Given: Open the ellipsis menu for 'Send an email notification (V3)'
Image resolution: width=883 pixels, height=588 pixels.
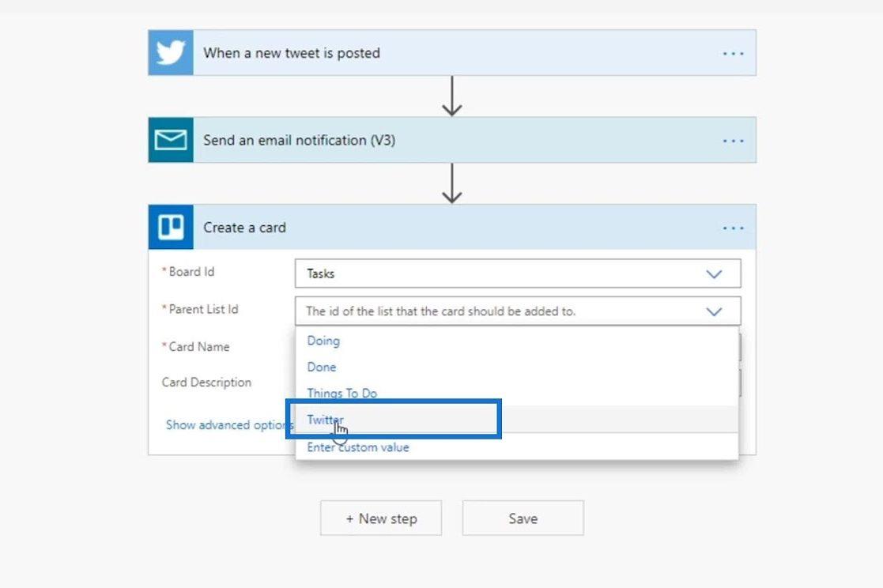Looking at the screenshot, I should point(734,141).
